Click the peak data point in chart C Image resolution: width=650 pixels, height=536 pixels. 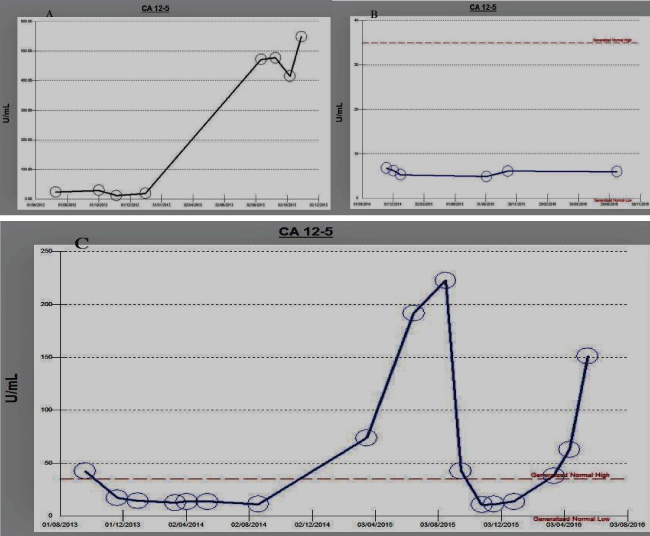[445, 281]
